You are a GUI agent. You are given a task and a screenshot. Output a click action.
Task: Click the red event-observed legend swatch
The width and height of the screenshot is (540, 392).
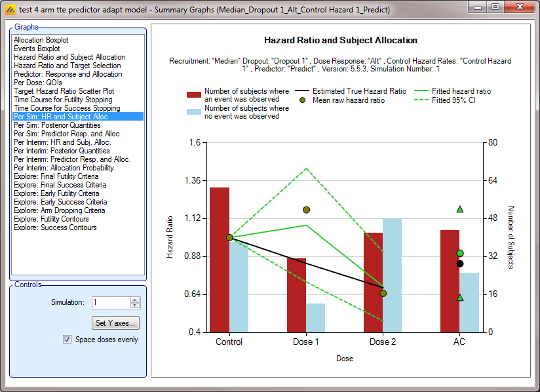(193, 95)
